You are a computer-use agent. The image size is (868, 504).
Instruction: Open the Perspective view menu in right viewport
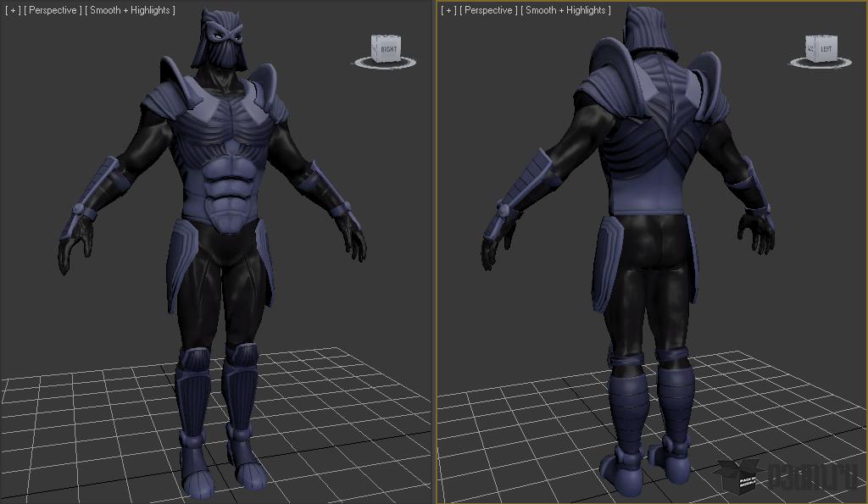point(489,10)
